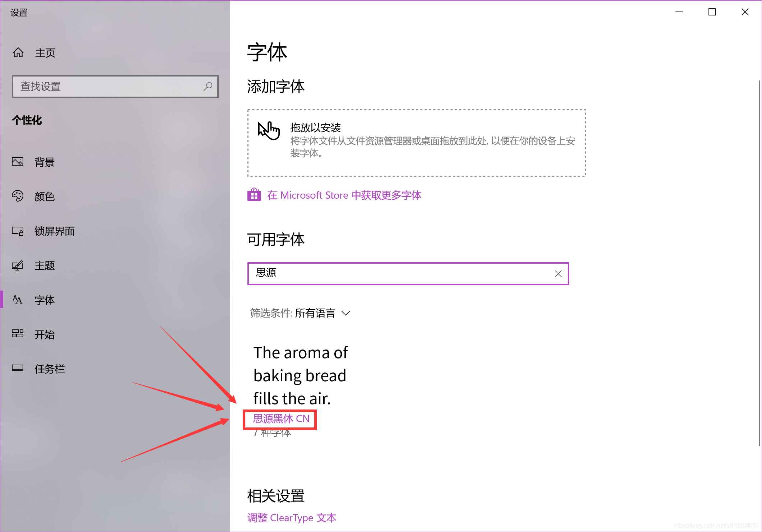
Task: Click the 拖放以安装 drop area
Action: [417, 143]
